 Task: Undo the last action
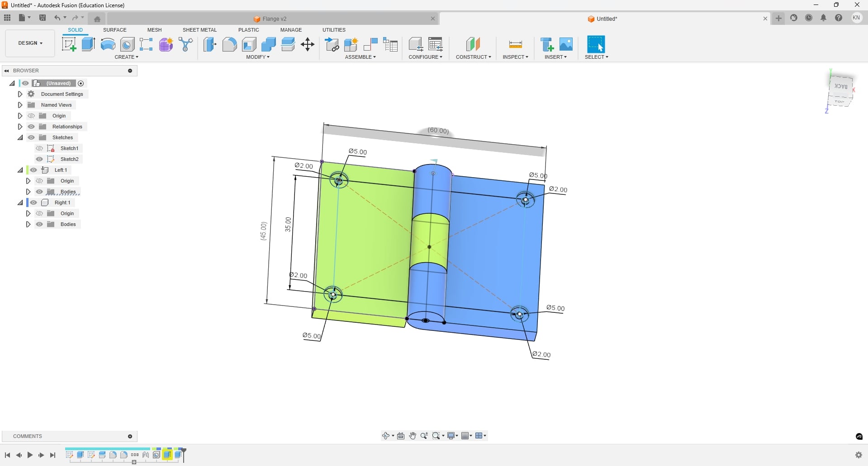point(57,18)
